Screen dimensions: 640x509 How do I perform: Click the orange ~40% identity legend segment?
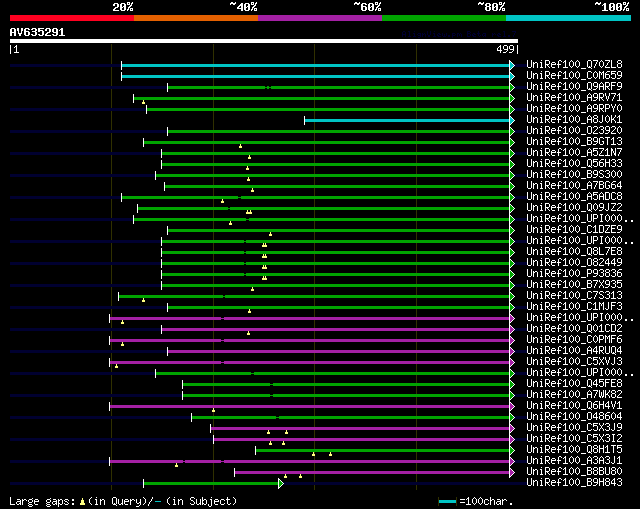(x=196, y=18)
